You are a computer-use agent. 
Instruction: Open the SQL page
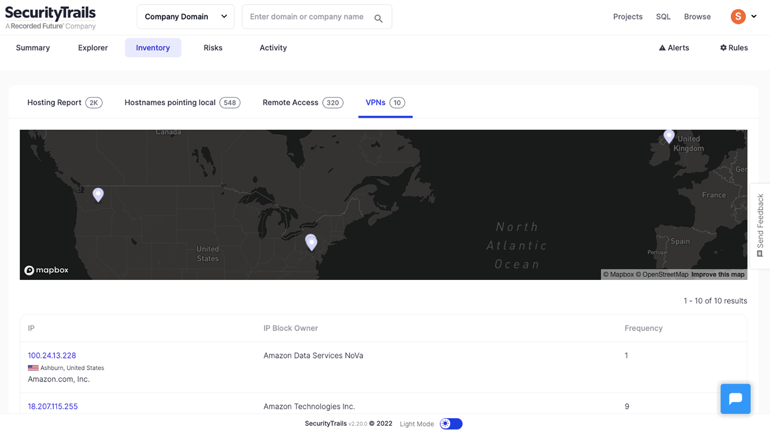pyautogui.click(x=663, y=17)
